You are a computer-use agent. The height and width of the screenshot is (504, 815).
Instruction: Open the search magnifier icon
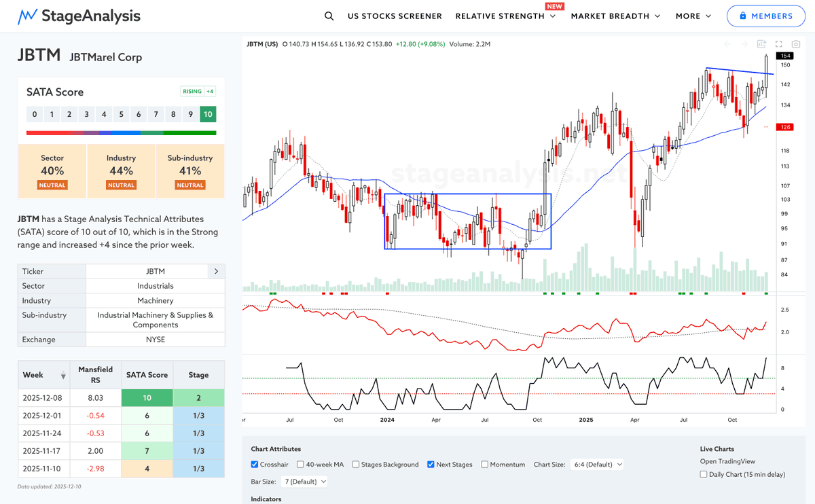coord(329,16)
